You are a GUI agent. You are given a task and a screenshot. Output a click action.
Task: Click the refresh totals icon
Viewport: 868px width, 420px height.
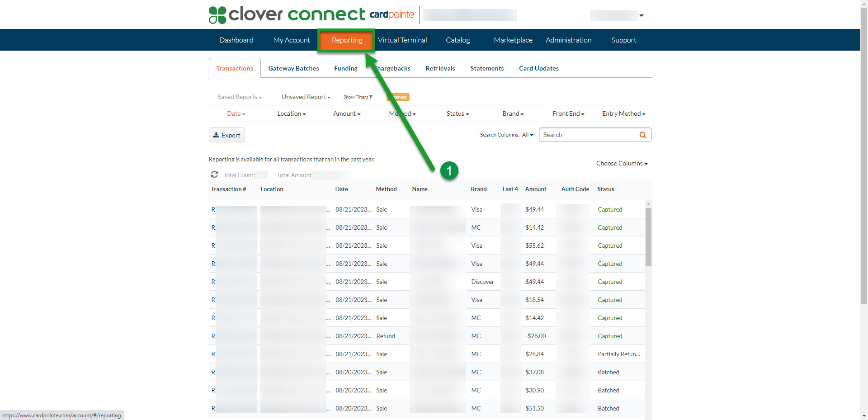(214, 175)
